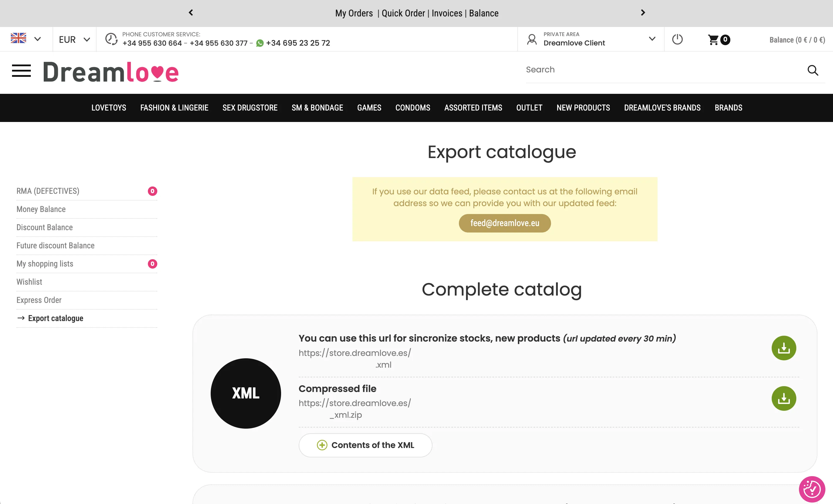Click the user profile icon
The width and height of the screenshot is (833, 504).
click(x=532, y=40)
